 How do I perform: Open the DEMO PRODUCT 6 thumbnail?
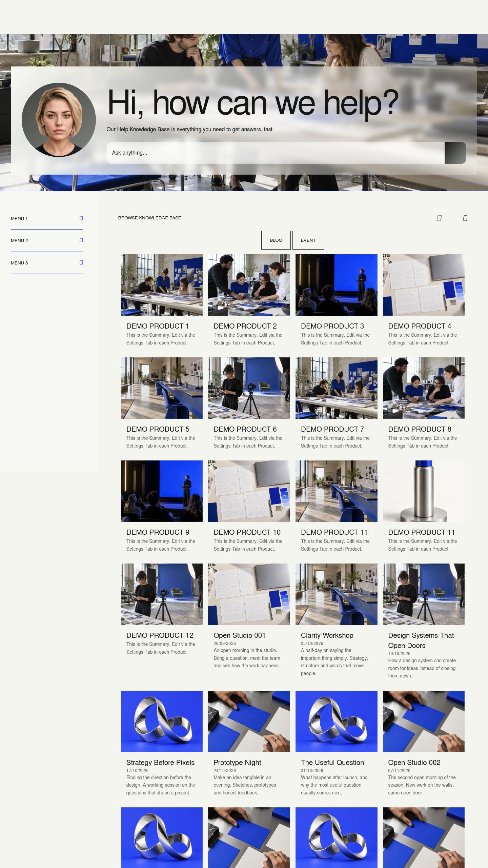pos(249,388)
